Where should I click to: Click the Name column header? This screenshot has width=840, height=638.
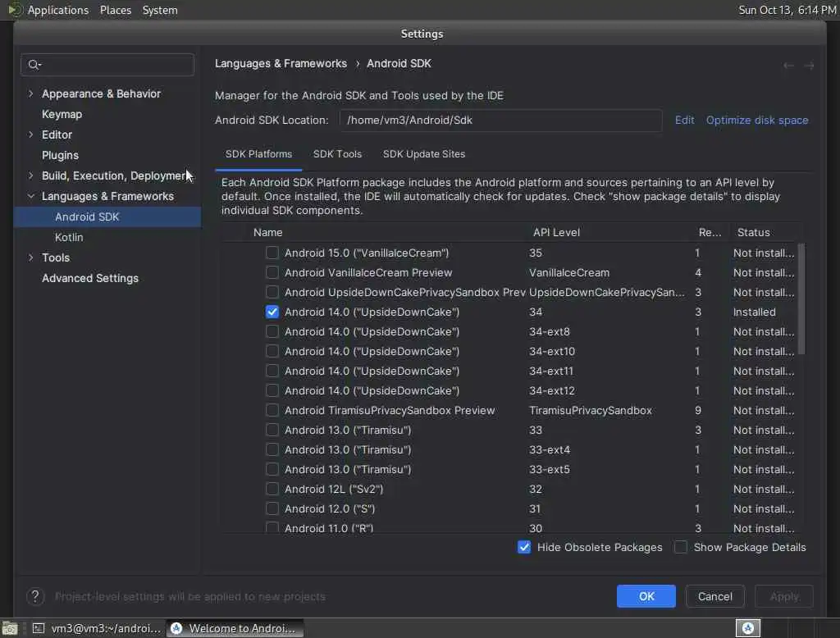[x=268, y=233]
